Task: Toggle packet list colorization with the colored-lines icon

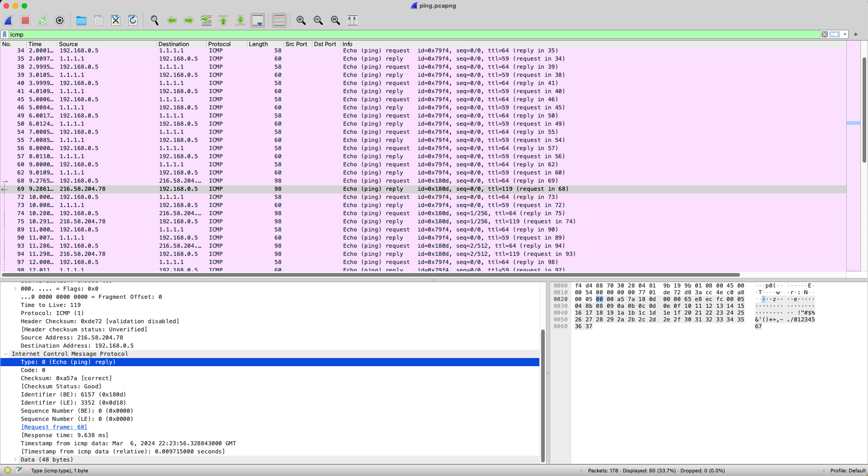Action: tap(279, 20)
